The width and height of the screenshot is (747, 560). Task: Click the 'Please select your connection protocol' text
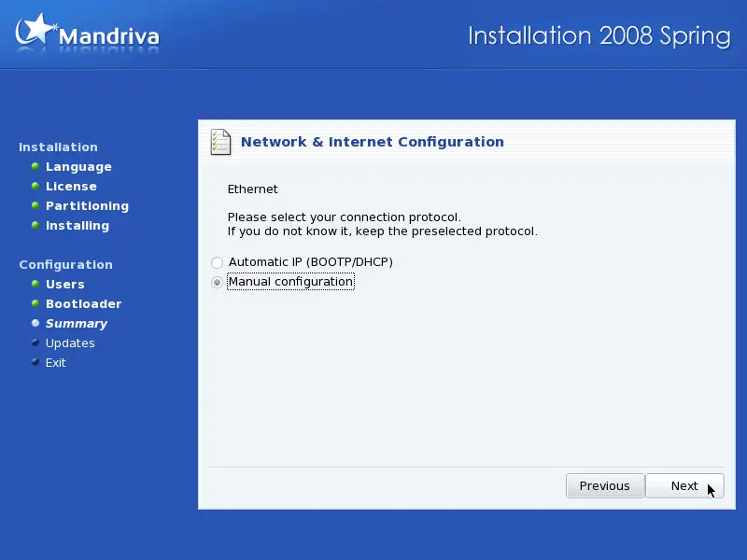pos(344,217)
